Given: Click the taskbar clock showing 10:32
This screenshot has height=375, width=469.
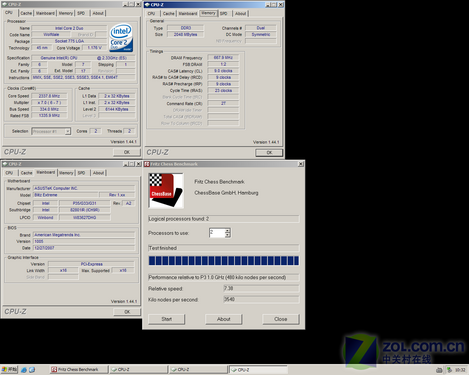Looking at the screenshot, I should (x=460, y=370).
